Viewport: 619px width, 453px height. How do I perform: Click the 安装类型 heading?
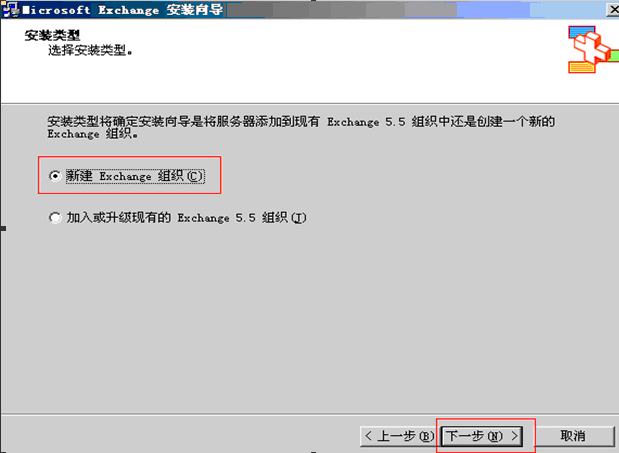pos(52,35)
